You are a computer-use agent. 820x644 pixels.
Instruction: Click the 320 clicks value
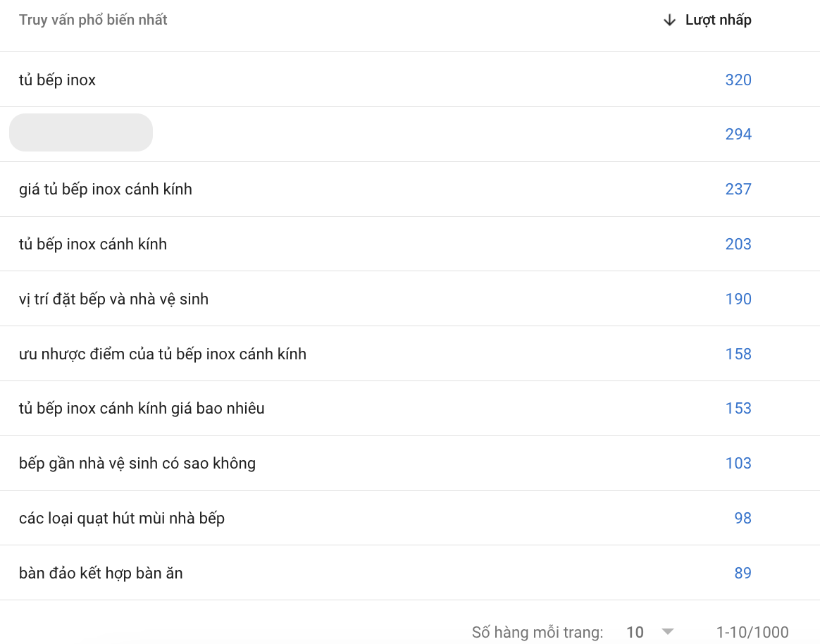click(x=738, y=80)
